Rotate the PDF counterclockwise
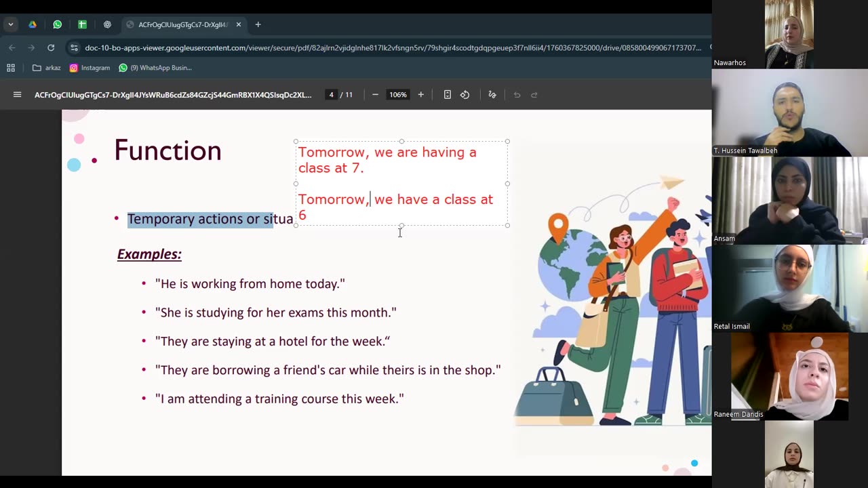Viewport: 868px width, 488px height. point(465,95)
